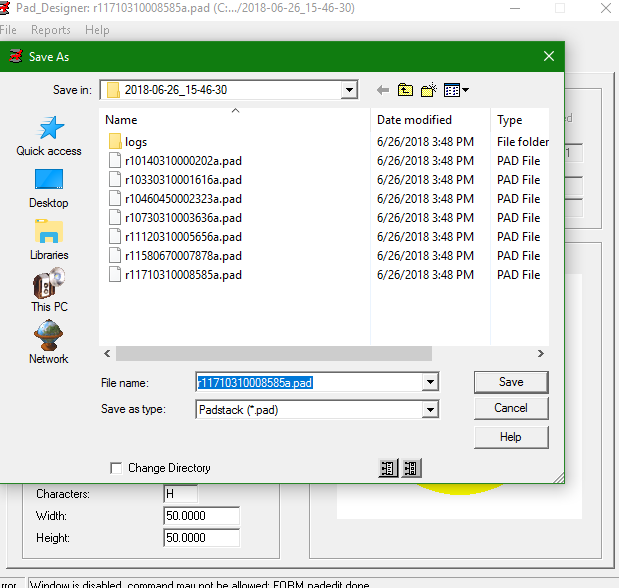This screenshot has width=619, height=588.
Task: Open Libraries location
Action: pyautogui.click(x=49, y=240)
